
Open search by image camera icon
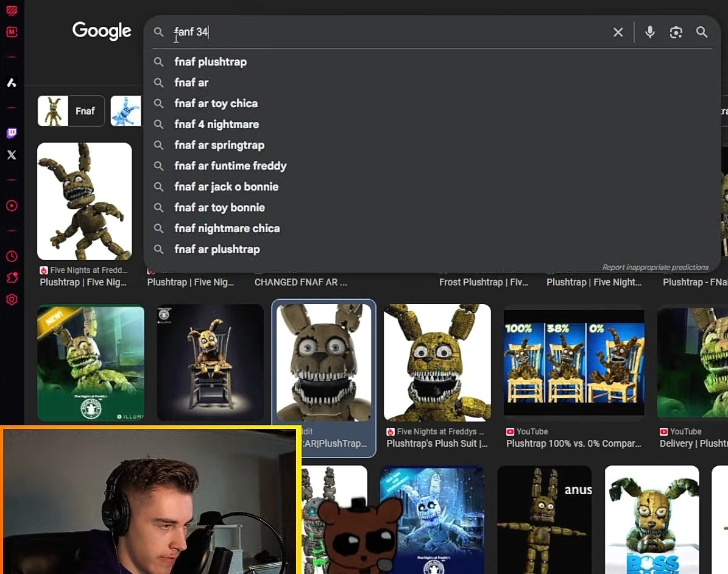point(676,32)
